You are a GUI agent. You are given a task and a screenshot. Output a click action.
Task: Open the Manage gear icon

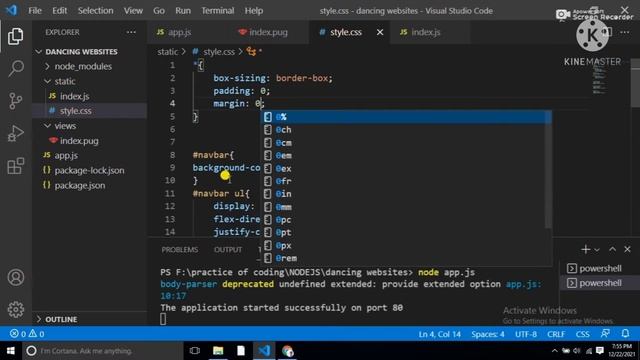pos(16,309)
